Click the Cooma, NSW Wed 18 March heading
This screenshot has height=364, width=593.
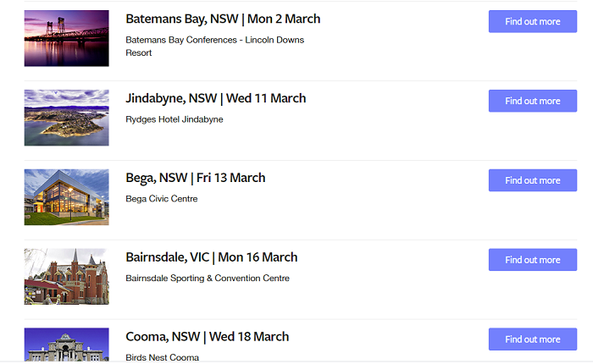pos(207,337)
